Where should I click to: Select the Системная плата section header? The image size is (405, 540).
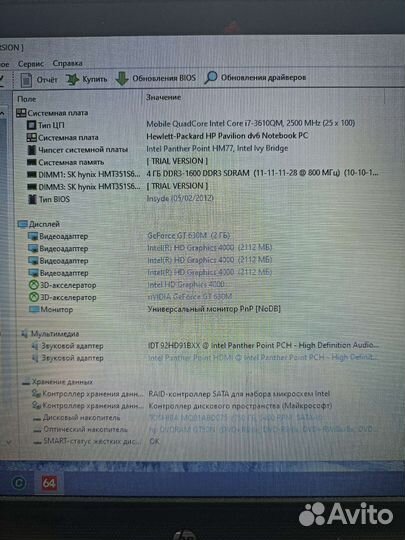tap(52, 113)
